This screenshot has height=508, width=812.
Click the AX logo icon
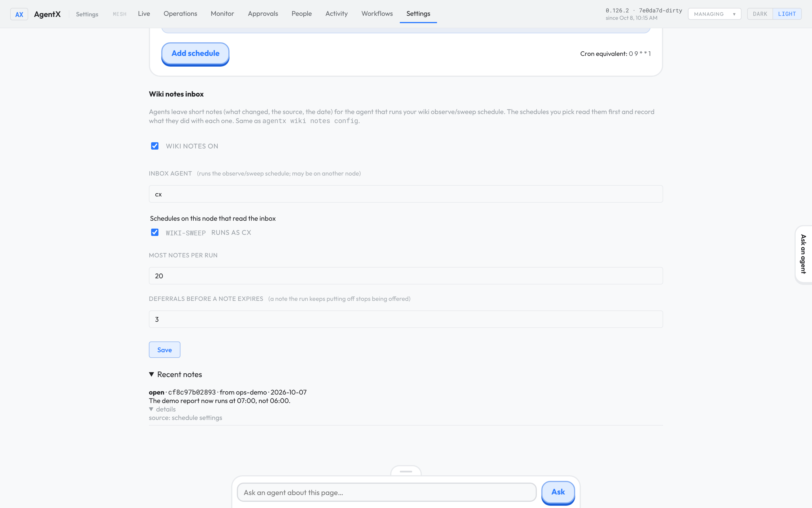pos(19,14)
